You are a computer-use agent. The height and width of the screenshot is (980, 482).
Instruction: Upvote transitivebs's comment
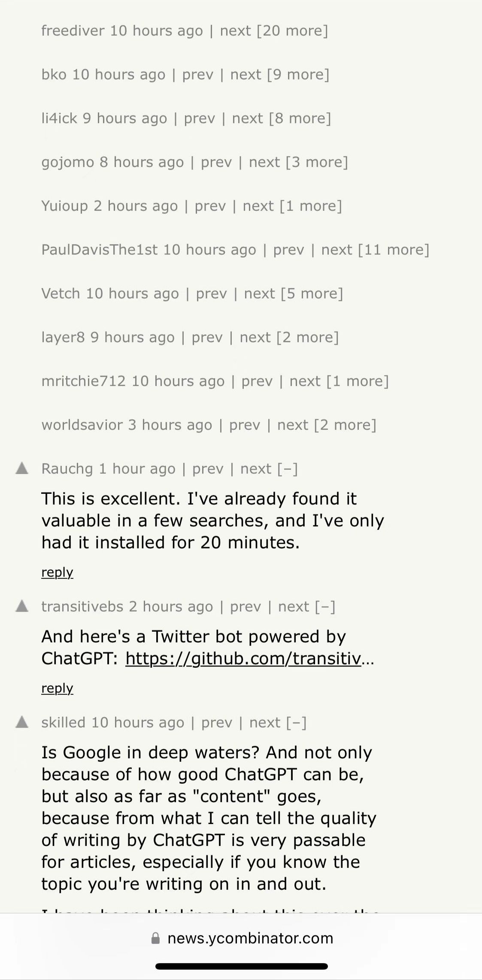click(x=22, y=606)
